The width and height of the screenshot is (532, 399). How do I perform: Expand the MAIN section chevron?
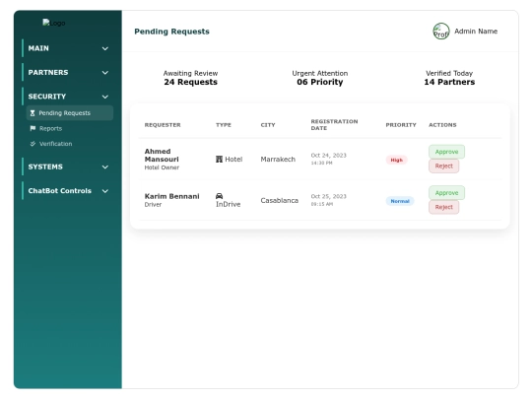pos(105,48)
